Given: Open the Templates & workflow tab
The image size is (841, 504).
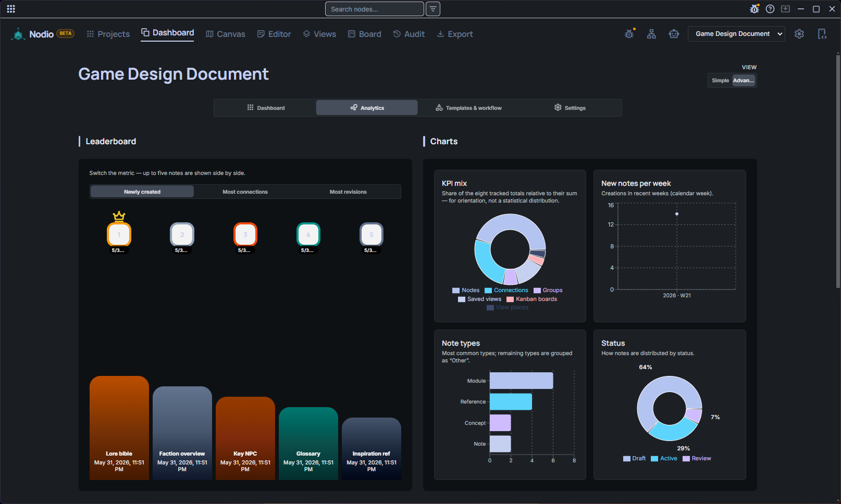Looking at the screenshot, I should point(468,108).
